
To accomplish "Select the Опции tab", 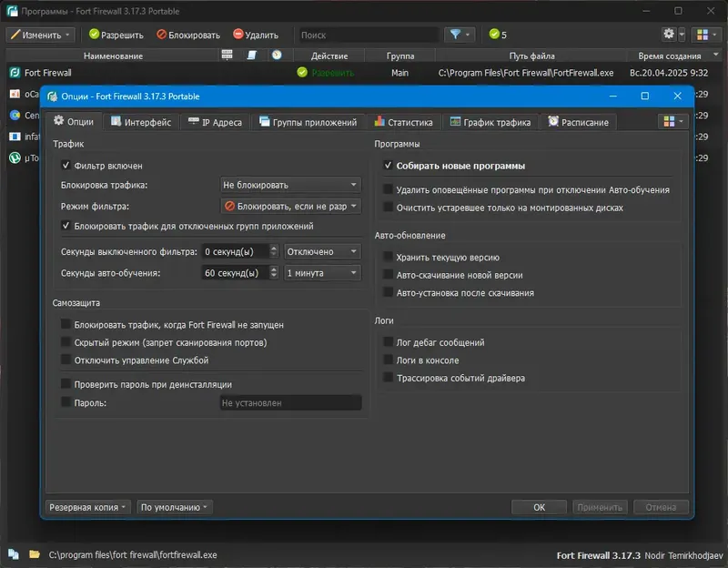I will [x=74, y=122].
